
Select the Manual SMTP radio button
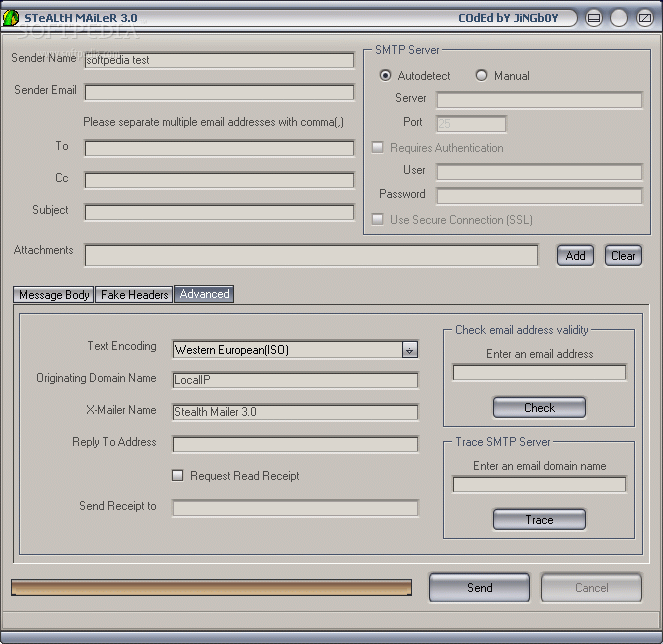pyautogui.click(x=481, y=76)
